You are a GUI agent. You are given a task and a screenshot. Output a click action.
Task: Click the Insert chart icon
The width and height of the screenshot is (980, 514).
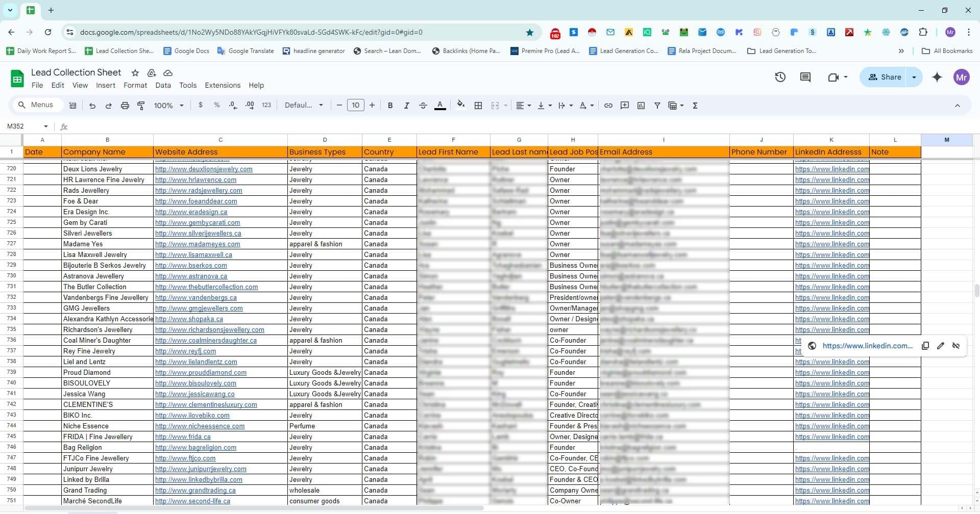pyautogui.click(x=641, y=106)
